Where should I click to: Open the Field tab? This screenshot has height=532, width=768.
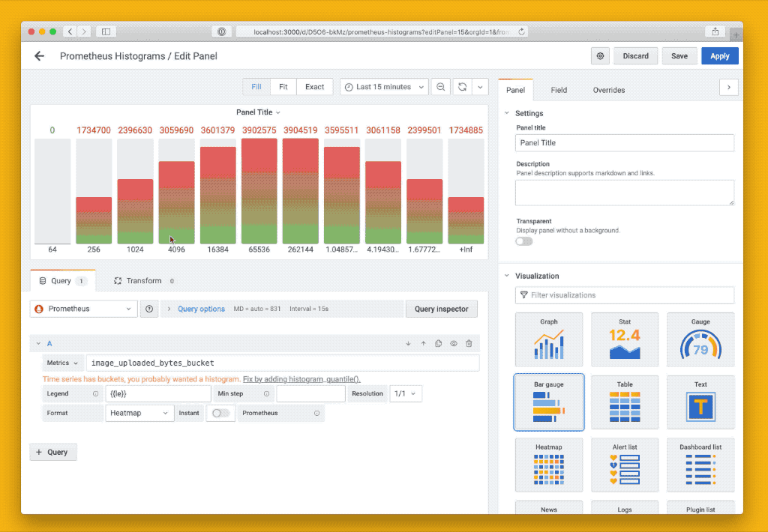pyautogui.click(x=559, y=90)
